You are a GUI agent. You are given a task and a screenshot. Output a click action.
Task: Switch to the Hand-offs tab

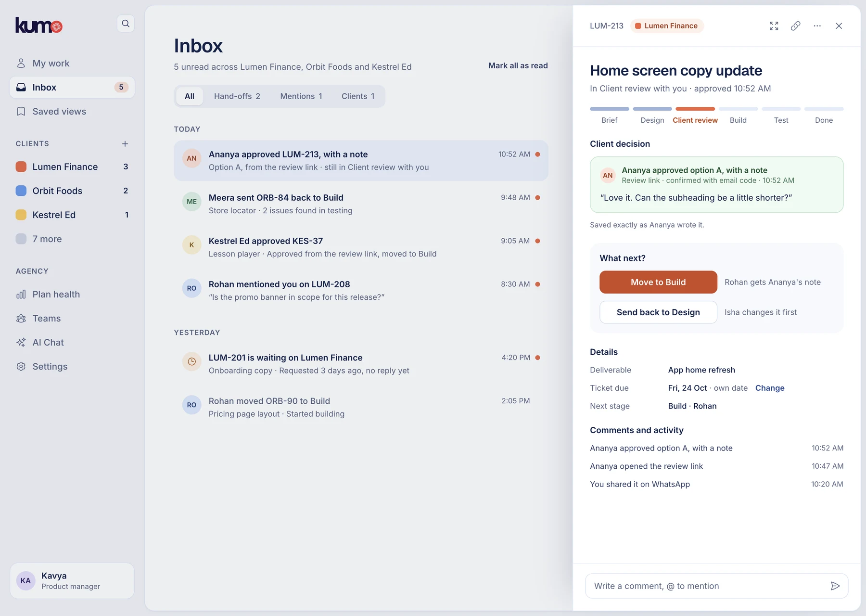pos(237,96)
